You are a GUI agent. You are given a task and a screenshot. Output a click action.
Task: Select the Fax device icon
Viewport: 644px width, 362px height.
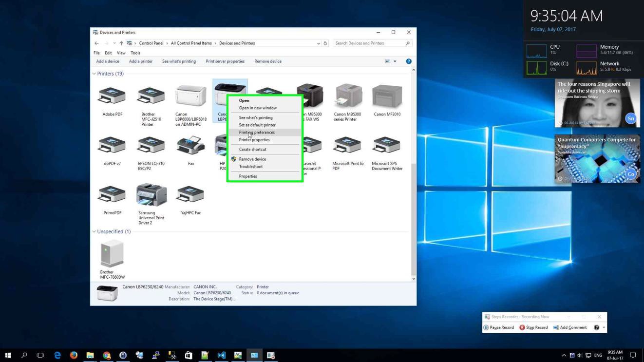[x=191, y=145]
